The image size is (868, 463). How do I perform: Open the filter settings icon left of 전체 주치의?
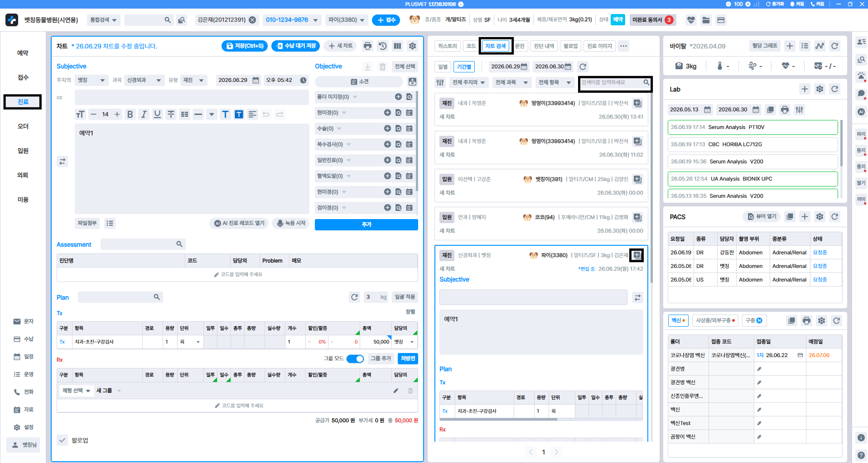click(x=440, y=82)
